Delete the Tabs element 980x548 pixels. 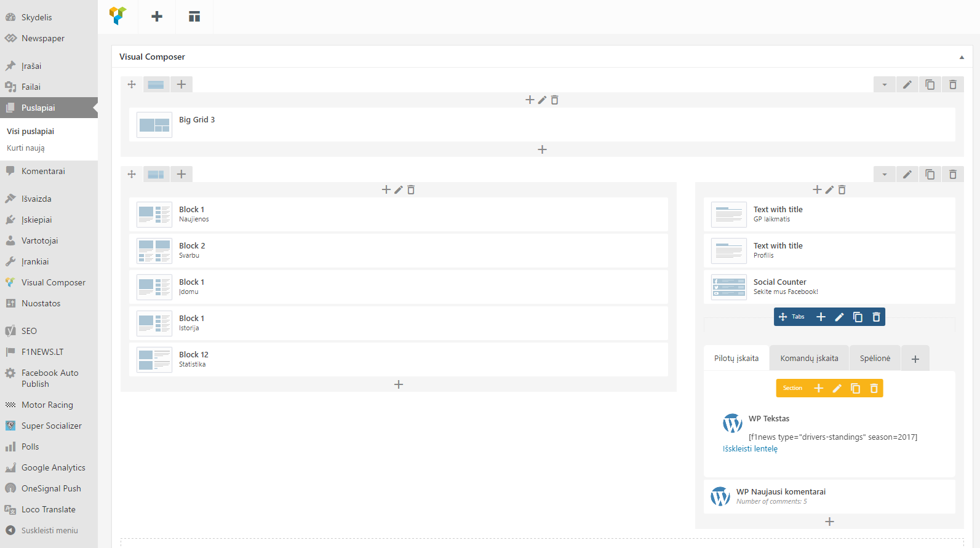(x=876, y=317)
